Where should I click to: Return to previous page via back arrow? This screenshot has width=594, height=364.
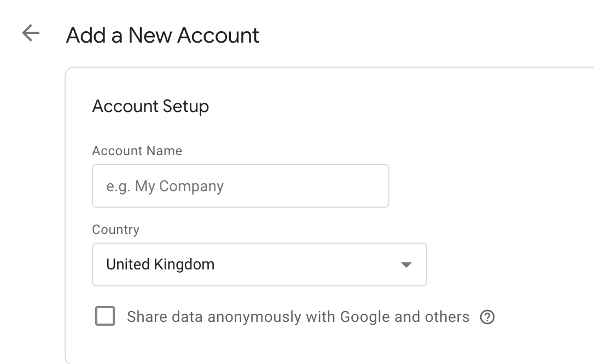click(x=31, y=33)
